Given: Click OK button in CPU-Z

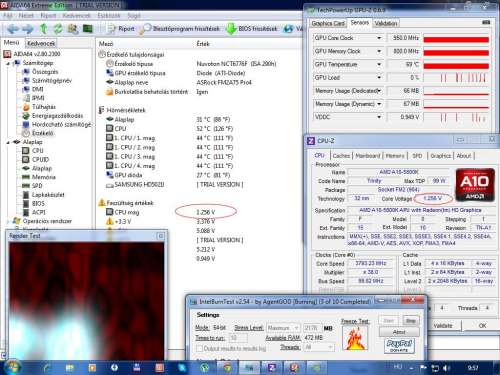Looking at the screenshot, I should (x=482, y=326).
